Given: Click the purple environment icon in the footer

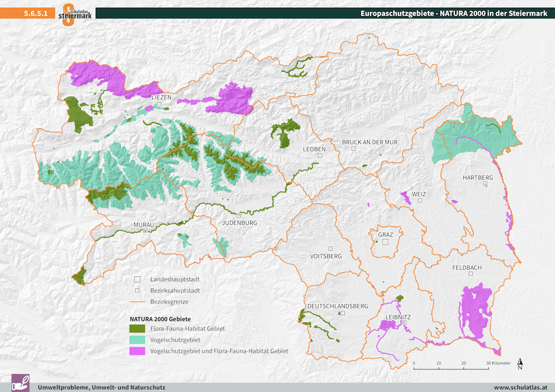Looking at the screenshot, I should (19, 383).
